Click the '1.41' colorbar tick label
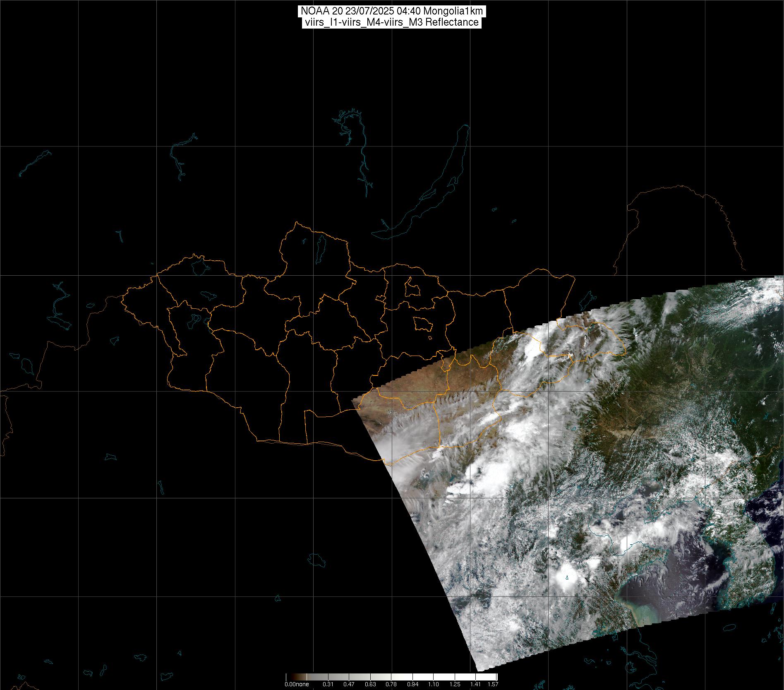Screen dimensions: 784x690 click(x=476, y=684)
